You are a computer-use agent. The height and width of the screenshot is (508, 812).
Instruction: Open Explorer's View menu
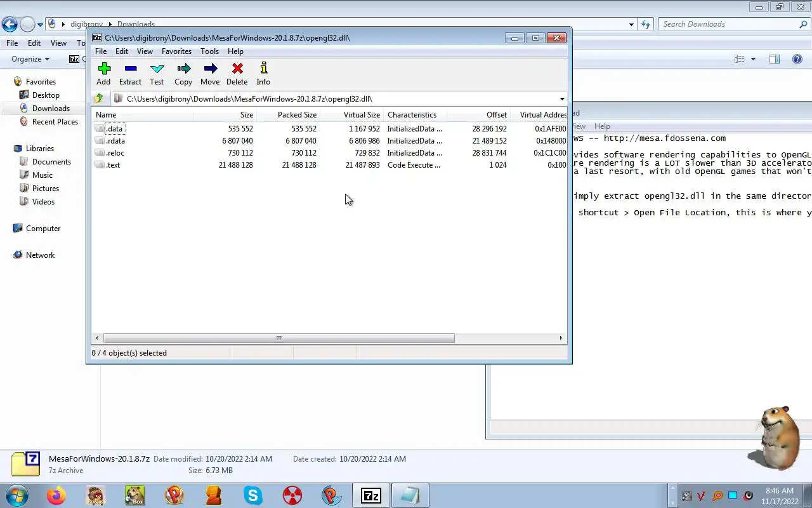(58, 43)
